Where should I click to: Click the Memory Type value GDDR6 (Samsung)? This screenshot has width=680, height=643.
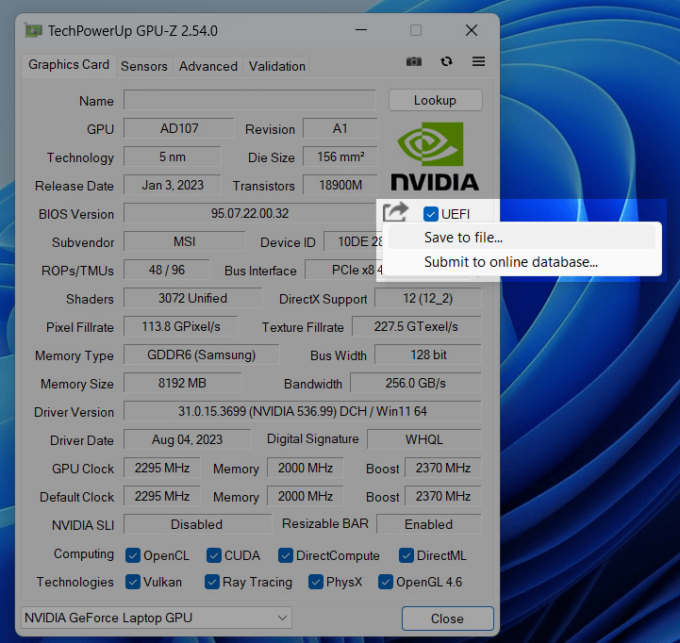point(201,355)
